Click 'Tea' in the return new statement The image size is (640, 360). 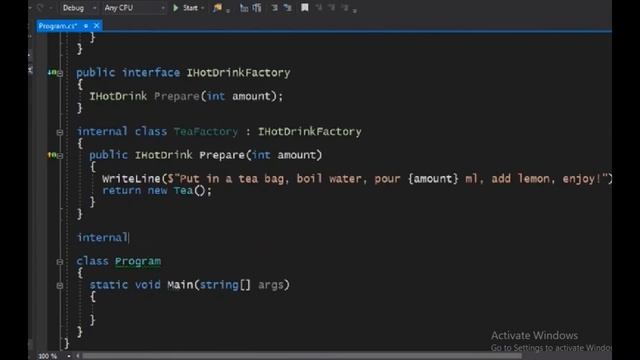(x=183, y=191)
